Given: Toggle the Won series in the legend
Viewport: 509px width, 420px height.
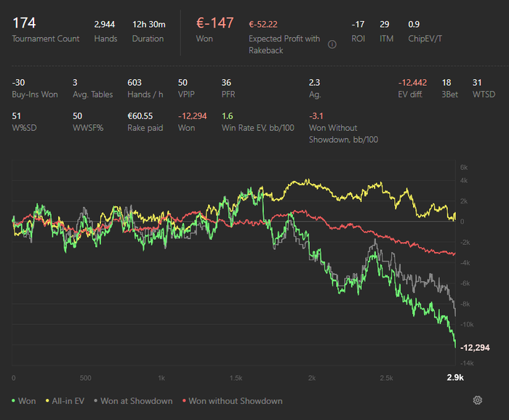Looking at the screenshot, I should [24, 401].
